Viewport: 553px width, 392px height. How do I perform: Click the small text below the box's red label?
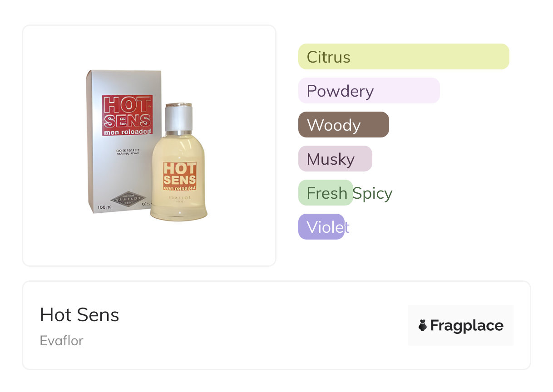128,152
